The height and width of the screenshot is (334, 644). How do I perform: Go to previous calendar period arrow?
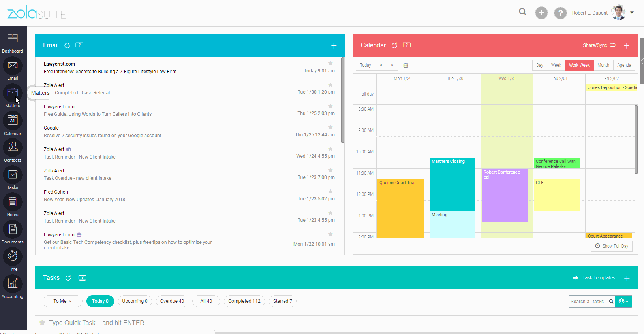pos(381,65)
